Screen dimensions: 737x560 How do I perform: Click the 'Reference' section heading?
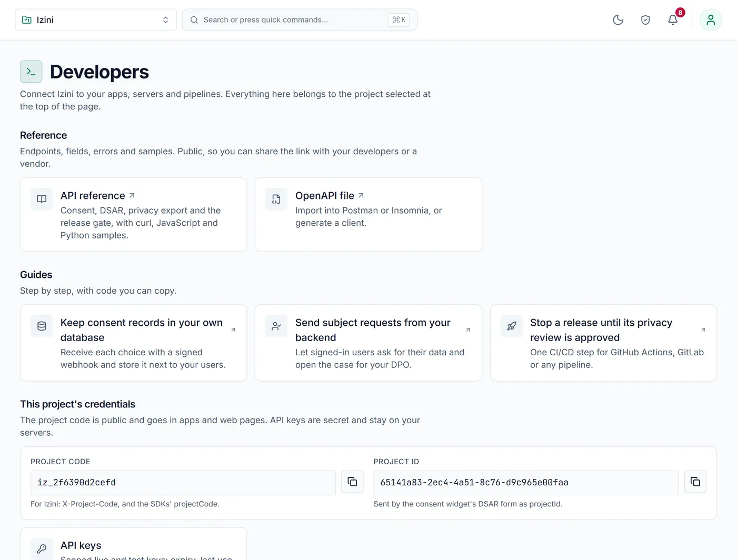pos(43,135)
